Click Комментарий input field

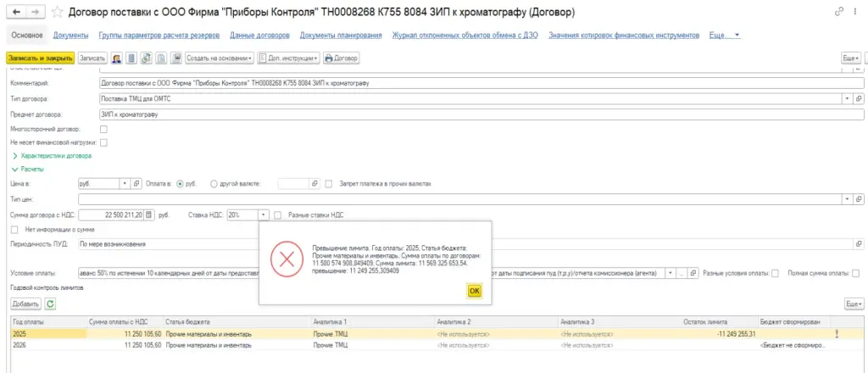tap(481, 83)
